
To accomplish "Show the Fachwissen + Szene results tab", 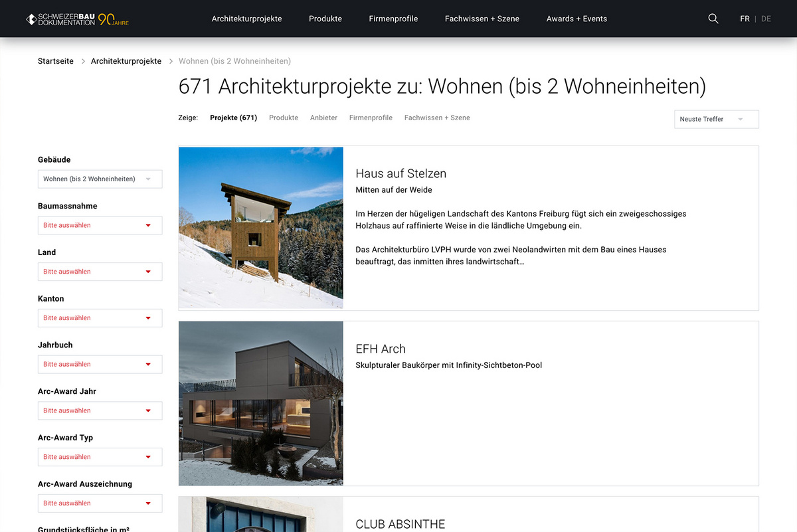I will click(437, 118).
